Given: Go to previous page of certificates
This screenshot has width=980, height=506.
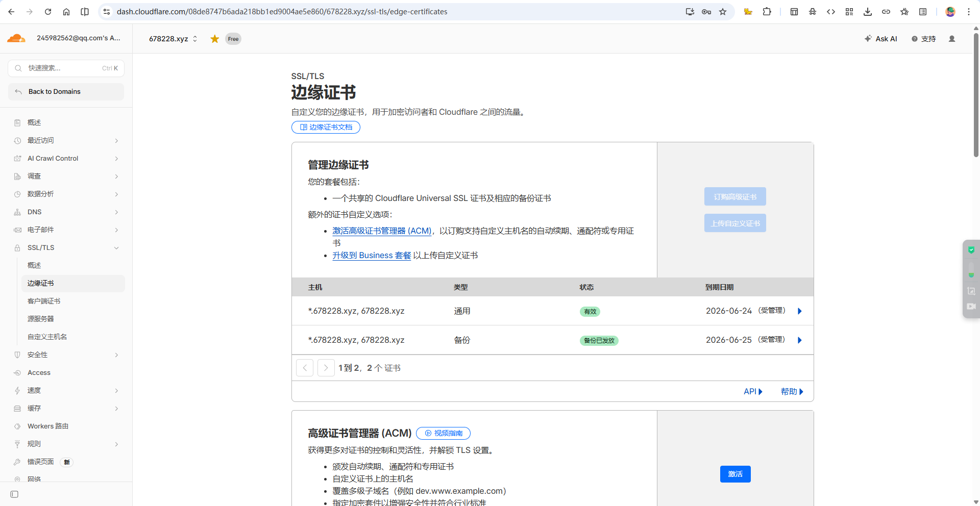Looking at the screenshot, I should coord(305,368).
